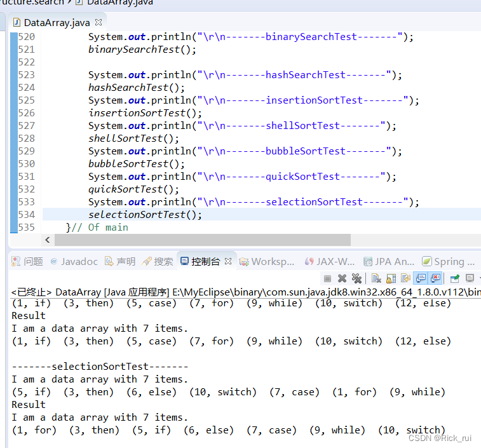Click the final '(1, for)' entry in console output
The image size is (481, 448).
34,430
